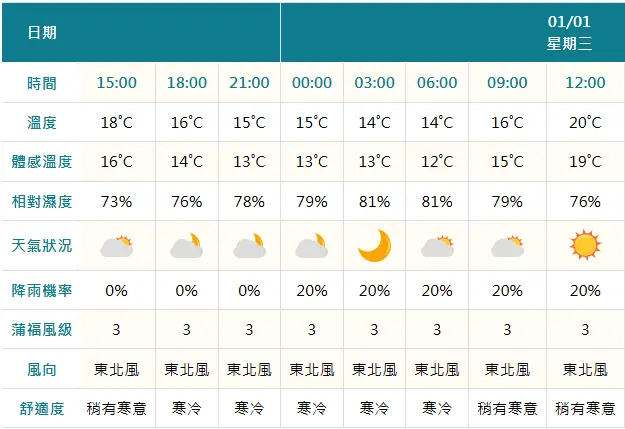625x429 pixels.
Task: Click the cloudy moon icon at 21:00
Action: [249, 246]
